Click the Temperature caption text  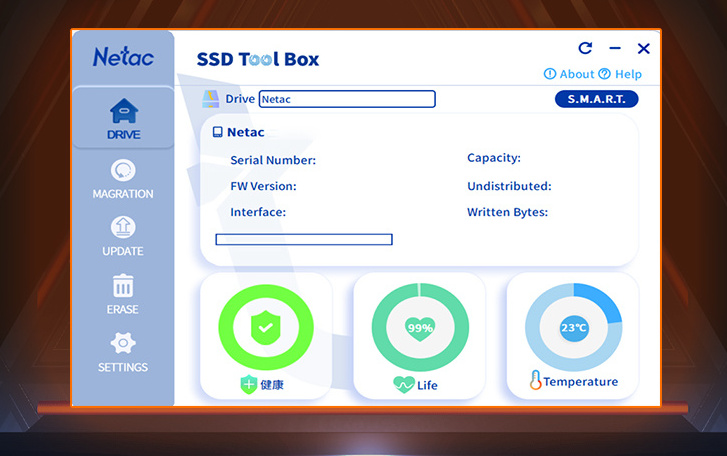(580, 382)
